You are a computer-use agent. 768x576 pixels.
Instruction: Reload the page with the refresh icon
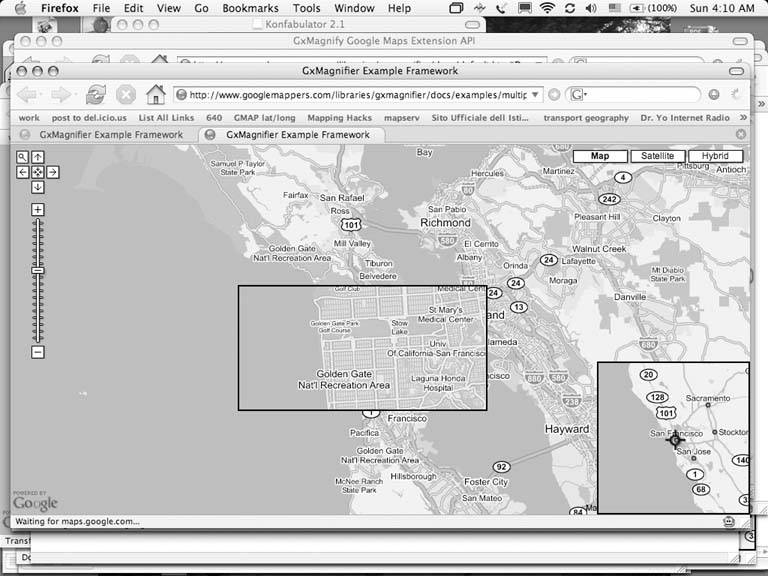click(x=95, y=94)
